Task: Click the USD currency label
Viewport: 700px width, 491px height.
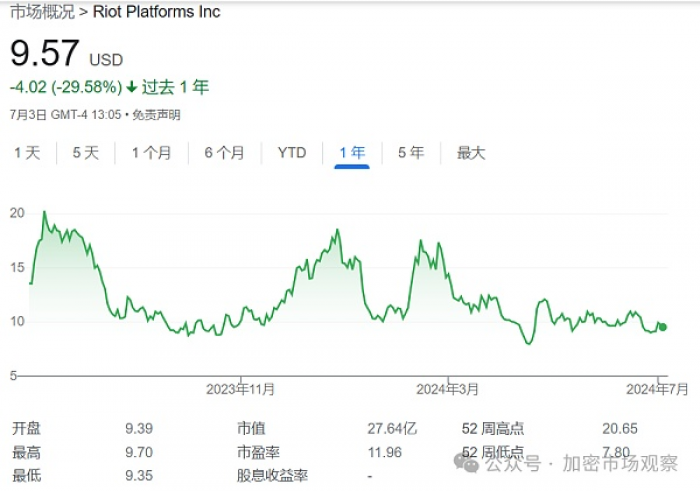Action: [x=106, y=60]
